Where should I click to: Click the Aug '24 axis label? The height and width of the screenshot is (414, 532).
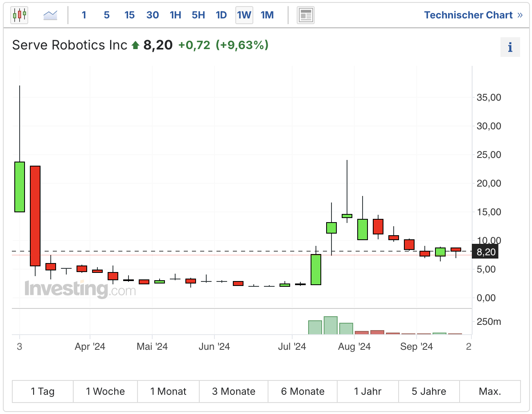tap(354, 347)
